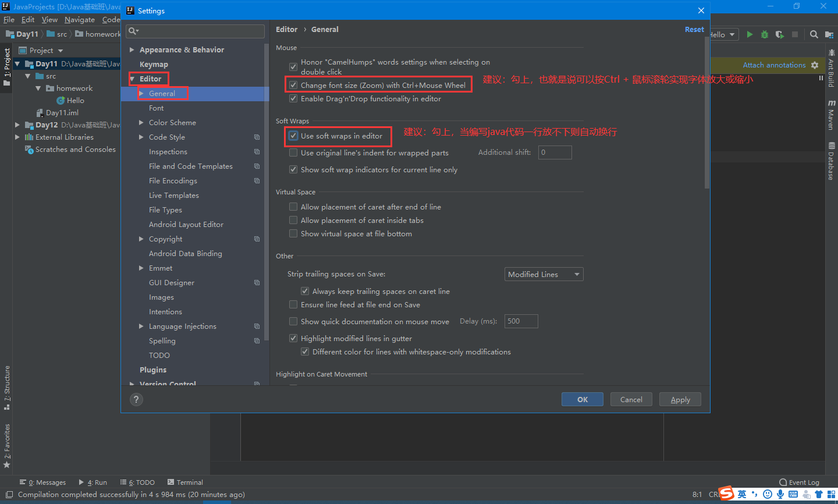838x504 pixels.
Task: Toggle Use soft wraps in editor
Action: coord(293,136)
